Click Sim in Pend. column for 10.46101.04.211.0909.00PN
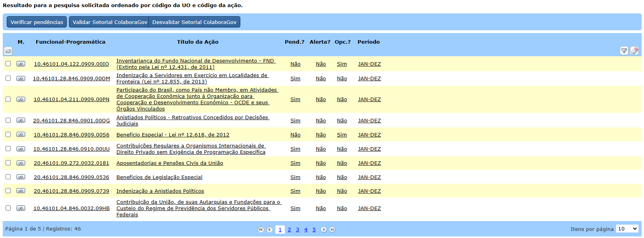This screenshot has height=238, width=644. coord(295,100)
